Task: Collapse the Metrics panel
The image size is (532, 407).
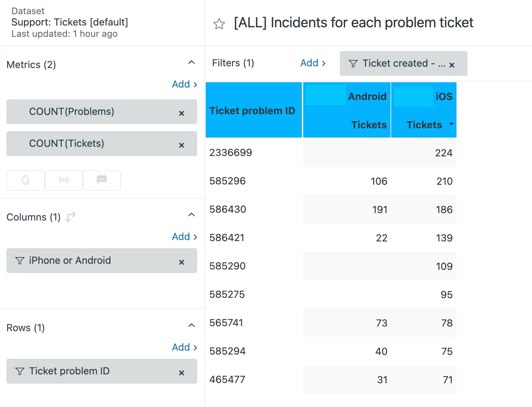Action: [192, 62]
